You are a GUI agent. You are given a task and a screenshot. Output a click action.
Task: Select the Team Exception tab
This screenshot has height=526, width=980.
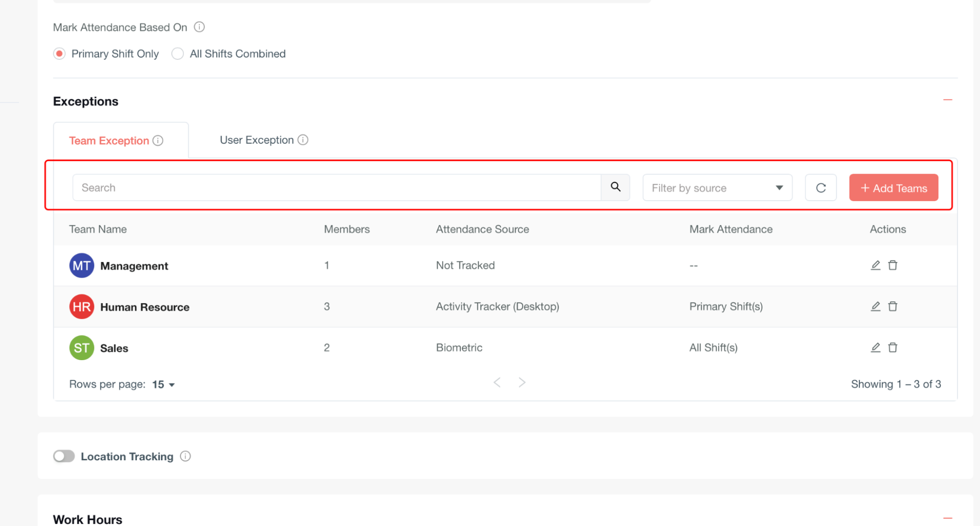coord(109,141)
